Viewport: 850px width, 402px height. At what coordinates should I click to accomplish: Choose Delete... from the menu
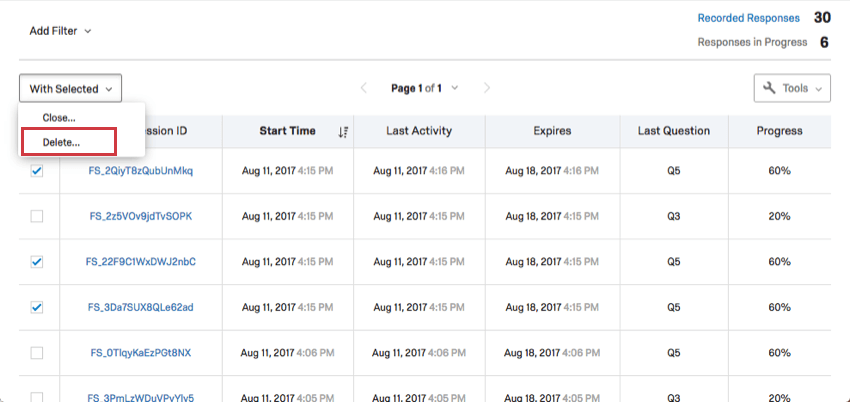[61, 142]
